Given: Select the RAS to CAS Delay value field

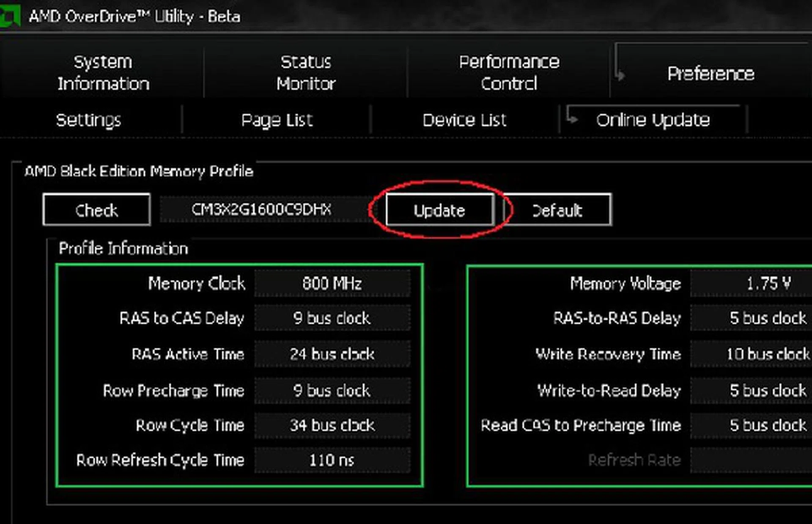Looking at the screenshot, I should (332, 319).
